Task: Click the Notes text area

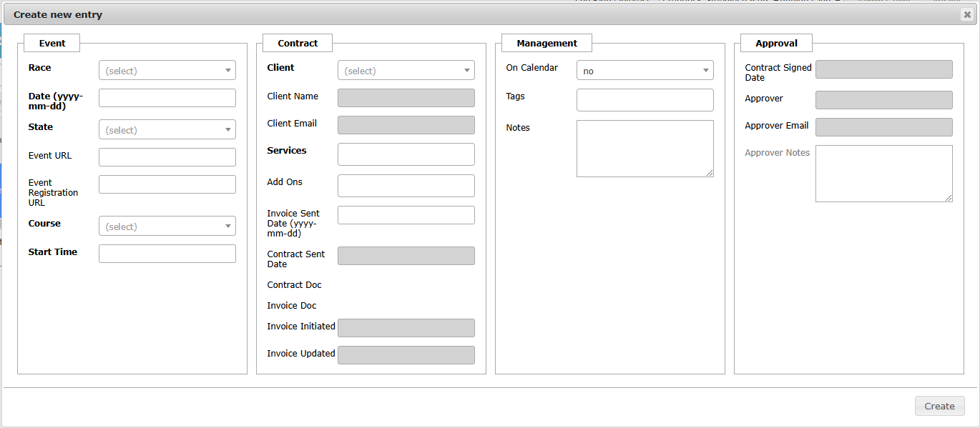Action: 645,149
